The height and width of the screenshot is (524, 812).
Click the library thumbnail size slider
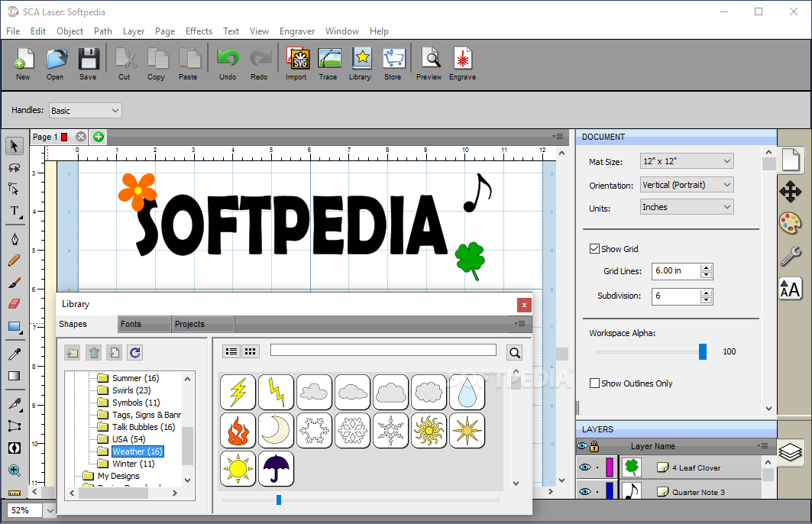coord(279,500)
